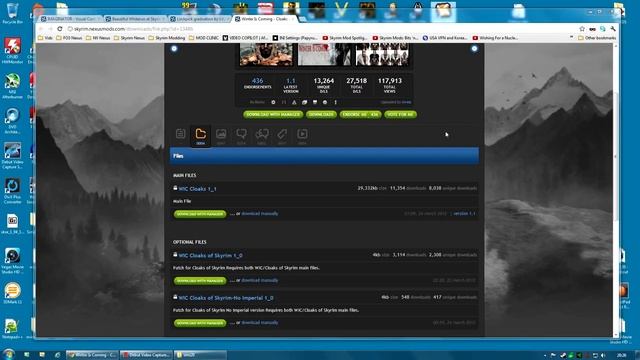Switch to the Lockpick graduation browser tab
This screenshot has height=360, width=640.
click(199, 19)
